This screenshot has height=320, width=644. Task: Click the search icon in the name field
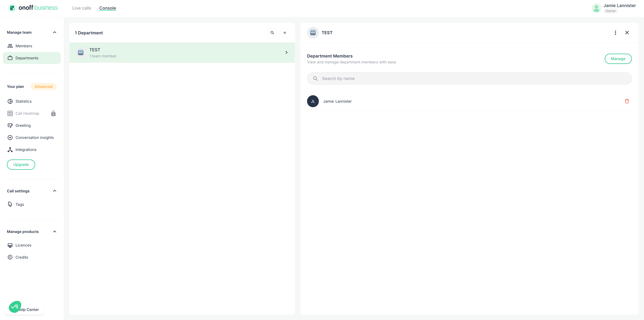[315, 78]
